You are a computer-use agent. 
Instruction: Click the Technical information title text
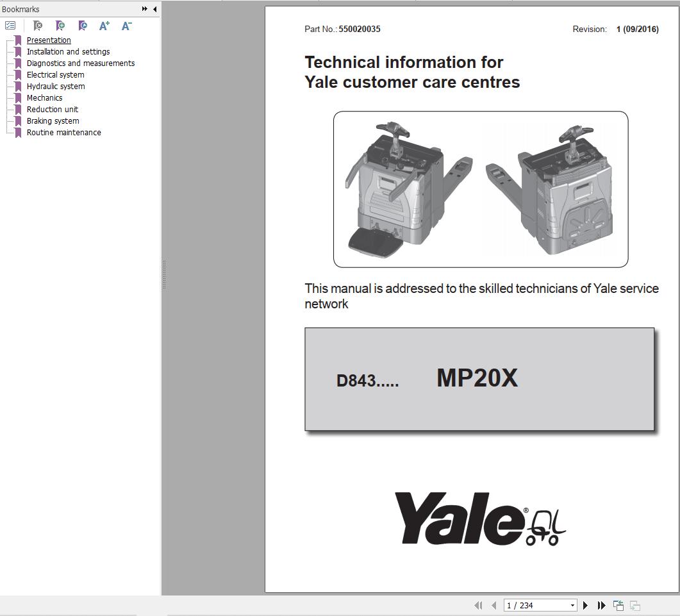tap(412, 72)
